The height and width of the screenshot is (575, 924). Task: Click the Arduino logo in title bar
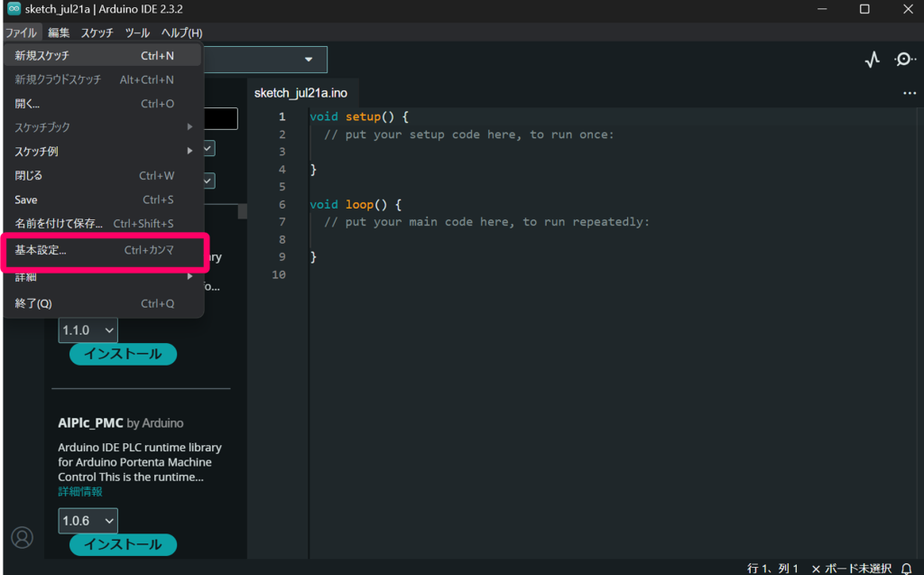click(14, 9)
